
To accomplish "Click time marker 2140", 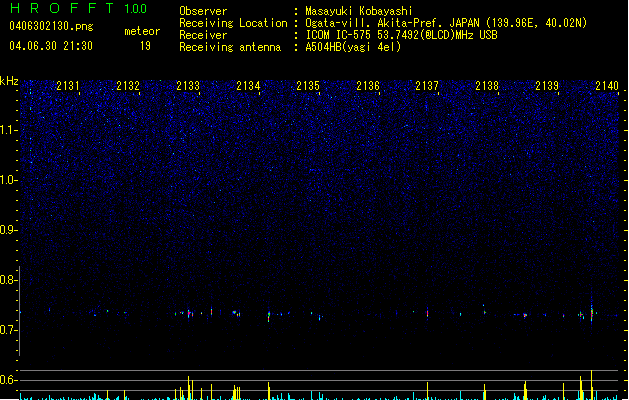I will tap(607, 86).
